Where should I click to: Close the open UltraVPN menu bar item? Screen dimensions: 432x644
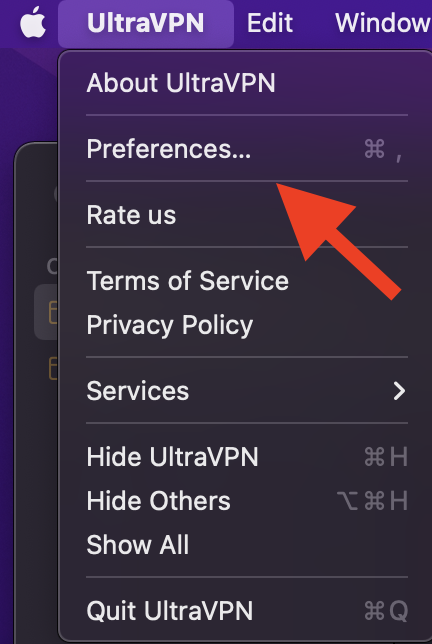click(x=146, y=23)
